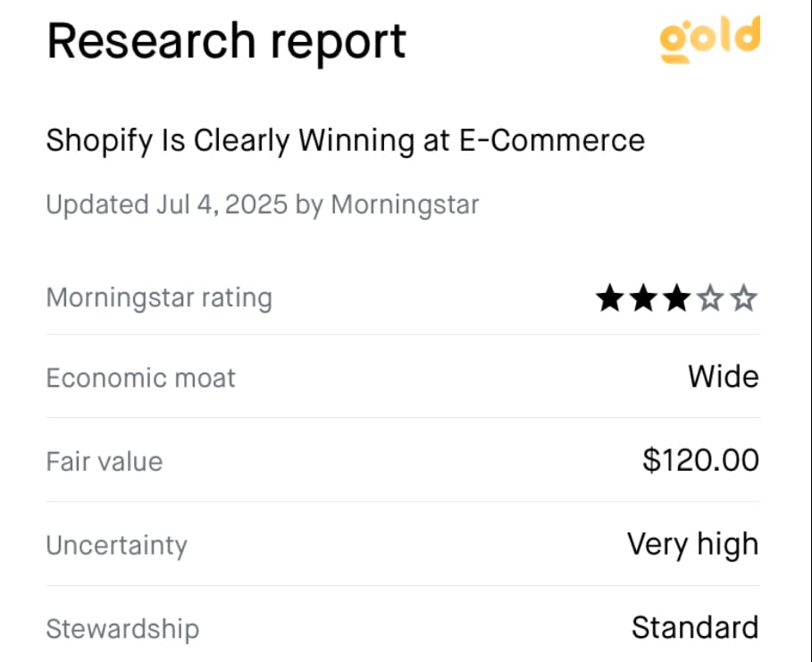
Task: Select the Uncertainty label
Action: (116, 546)
